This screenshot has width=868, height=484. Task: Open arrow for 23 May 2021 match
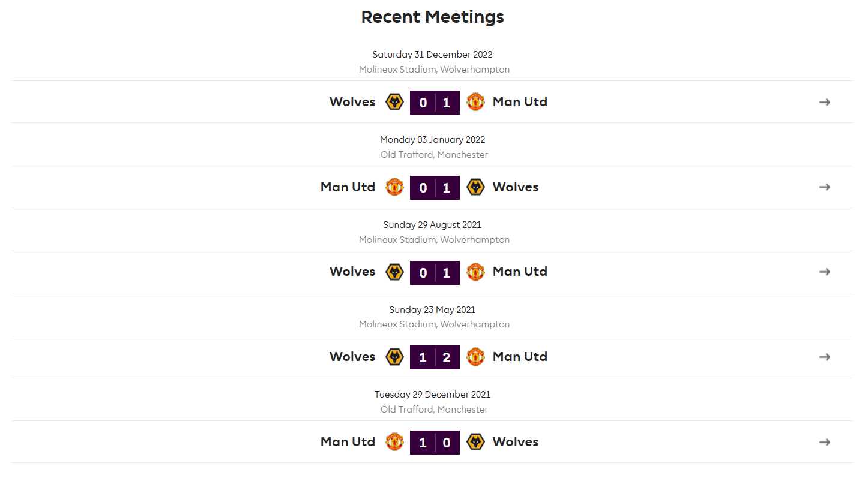[x=825, y=357]
